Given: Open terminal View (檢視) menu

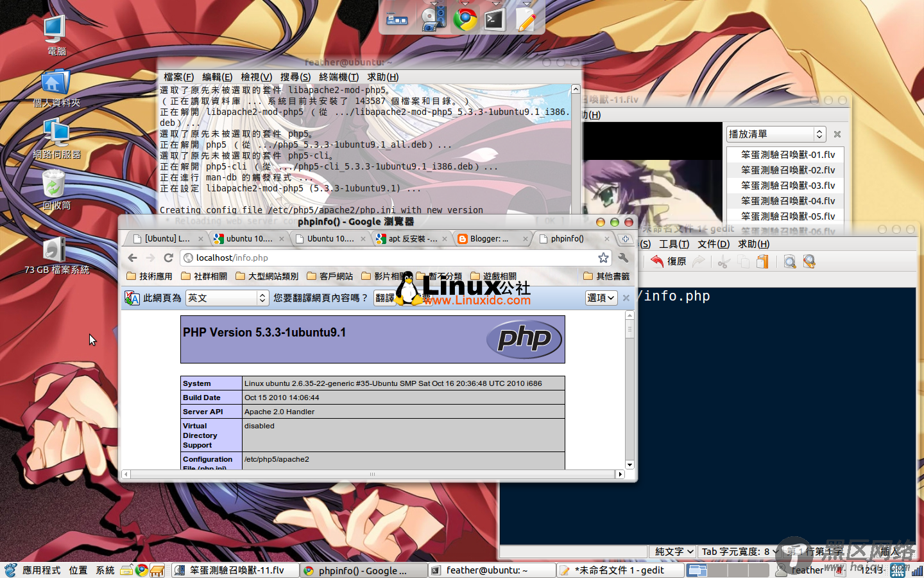Looking at the screenshot, I should pos(257,77).
